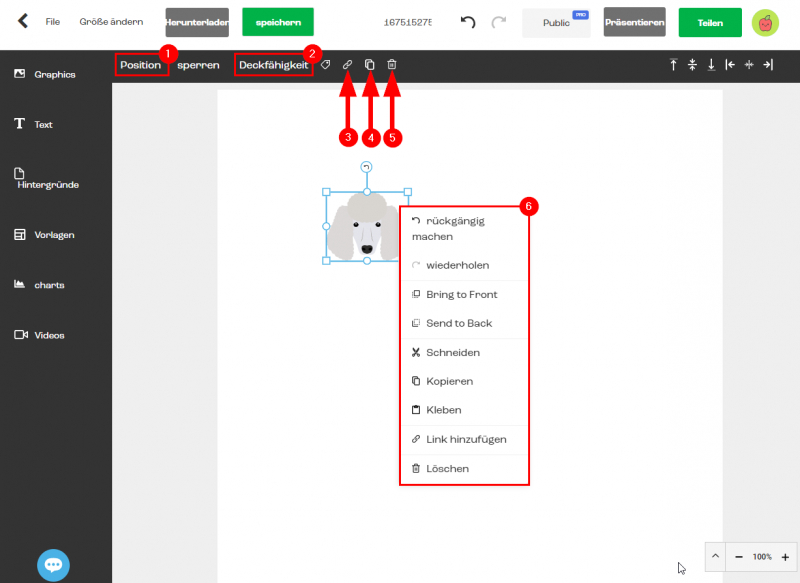Open the Position options
The height and width of the screenshot is (583, 800).
pyautogui.click(x=141, y=65)
